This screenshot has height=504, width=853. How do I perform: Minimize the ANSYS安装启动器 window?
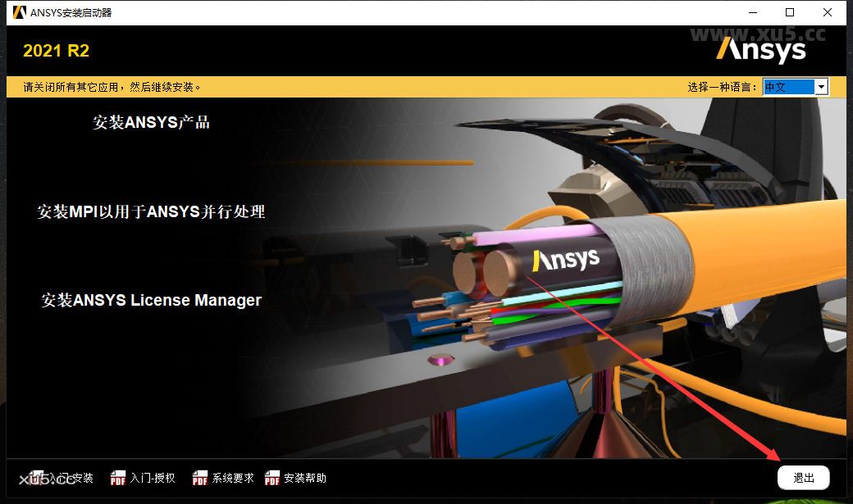click(x=752, y=12)
